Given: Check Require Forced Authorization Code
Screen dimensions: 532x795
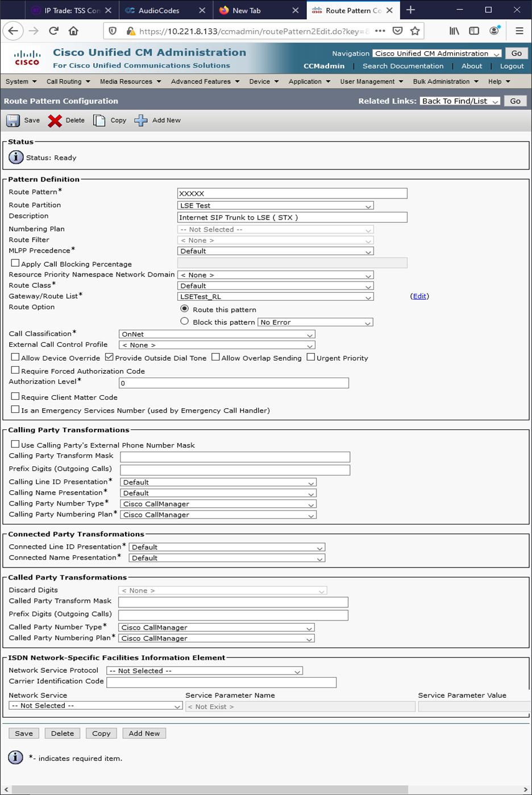Looking at the screenshot, I should (15, 370).
